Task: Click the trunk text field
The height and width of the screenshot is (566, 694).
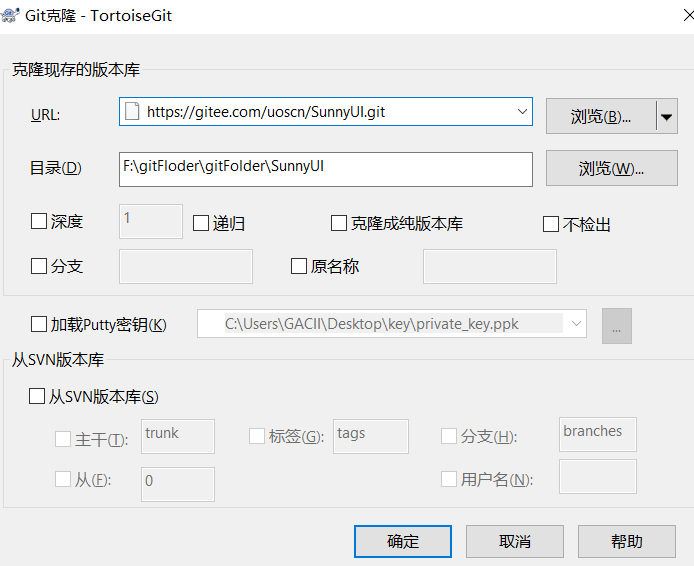Action: tap(178, 436)
